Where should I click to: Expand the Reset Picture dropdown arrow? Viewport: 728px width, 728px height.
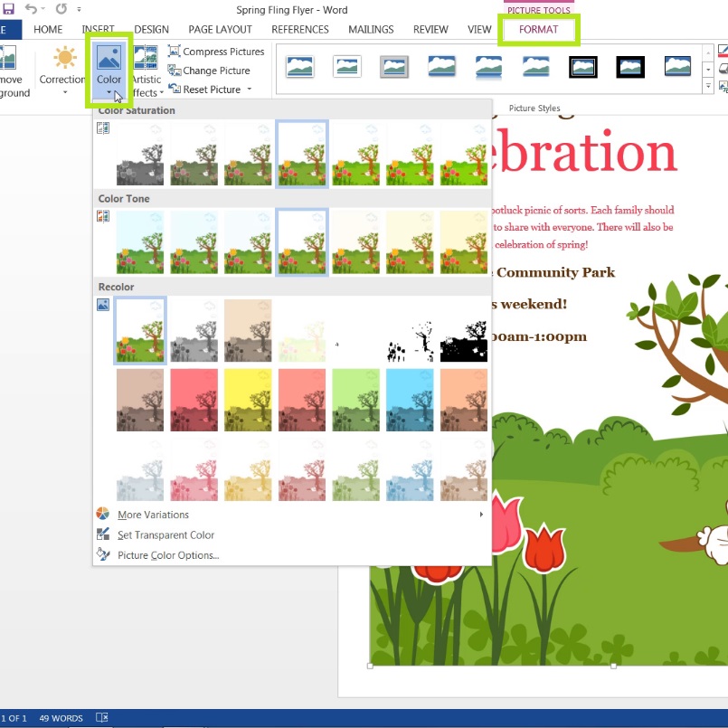tap(250, 90)
